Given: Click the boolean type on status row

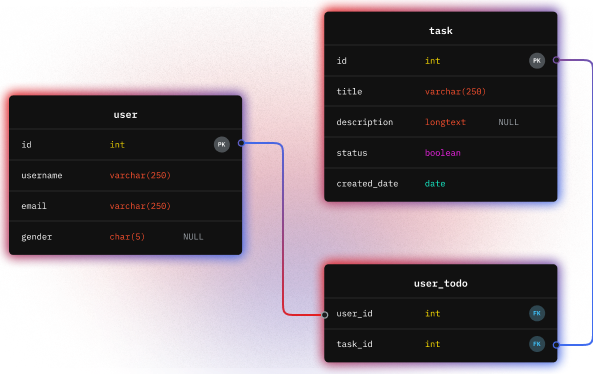Looking at the screenshot, I should coord(442,153).
